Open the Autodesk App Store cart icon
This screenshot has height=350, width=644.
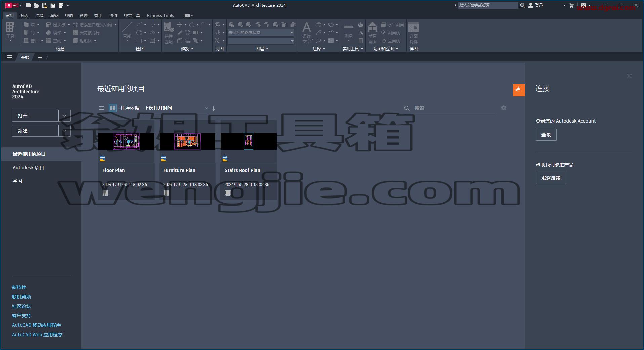click(571, 5)
